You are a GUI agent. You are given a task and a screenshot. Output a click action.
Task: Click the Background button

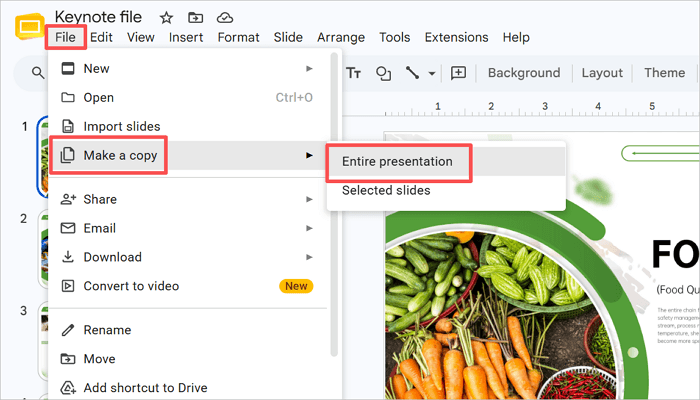coord(524,73)
